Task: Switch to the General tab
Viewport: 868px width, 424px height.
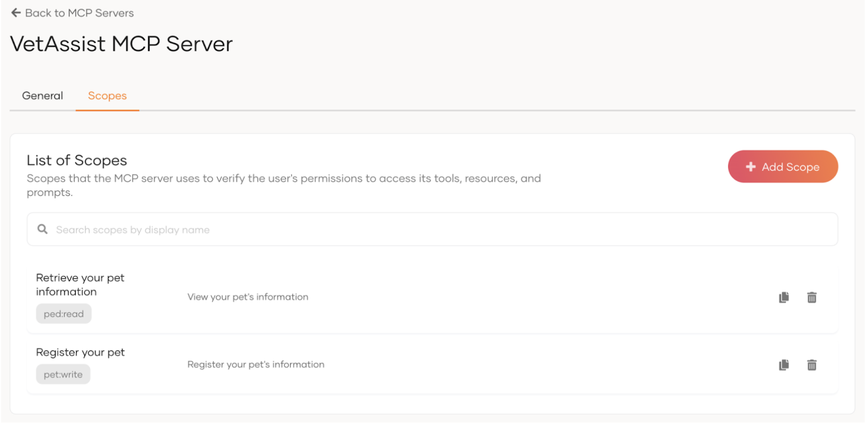Action: [x=42, y=95]
